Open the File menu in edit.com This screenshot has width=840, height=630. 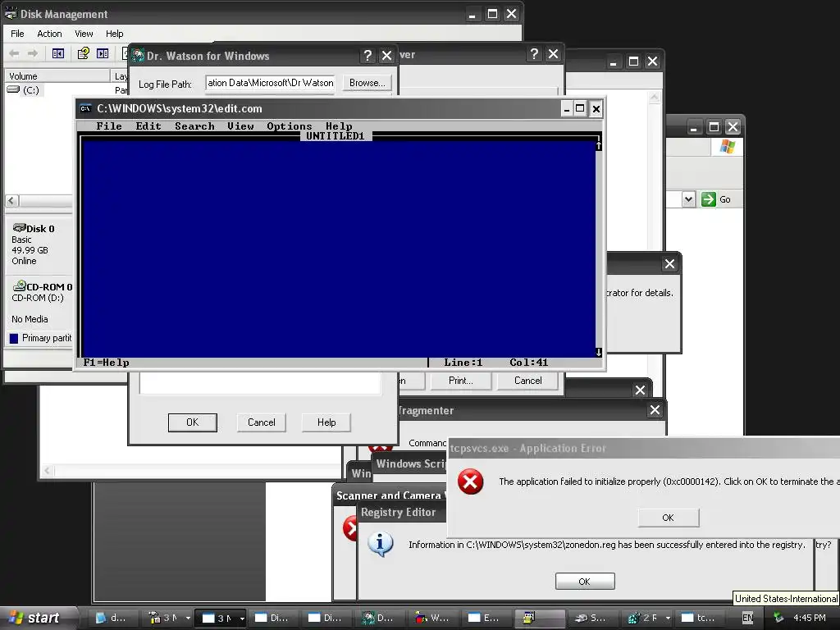click(109, 126)
